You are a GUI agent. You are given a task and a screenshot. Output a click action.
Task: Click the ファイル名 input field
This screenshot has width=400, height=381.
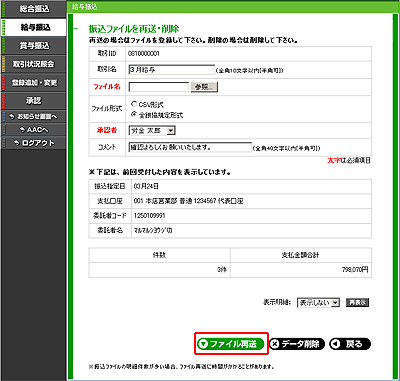[159, 87]
